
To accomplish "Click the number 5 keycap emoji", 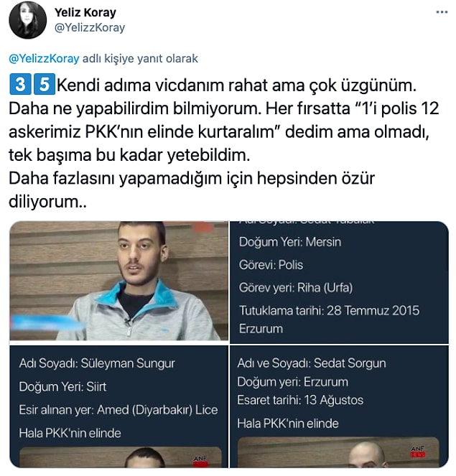I will (45, 84).
